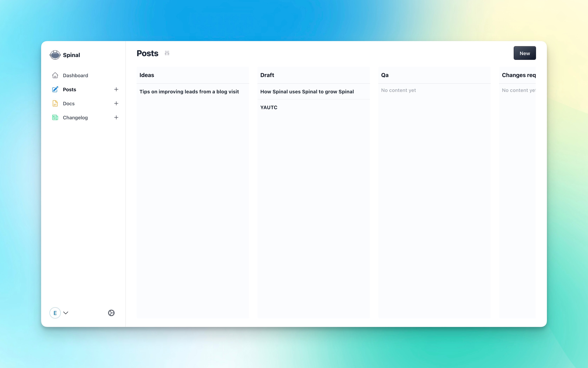Go to Dashboard in sidebar
The height and width of the screenshot is (368, 588).
75,75
